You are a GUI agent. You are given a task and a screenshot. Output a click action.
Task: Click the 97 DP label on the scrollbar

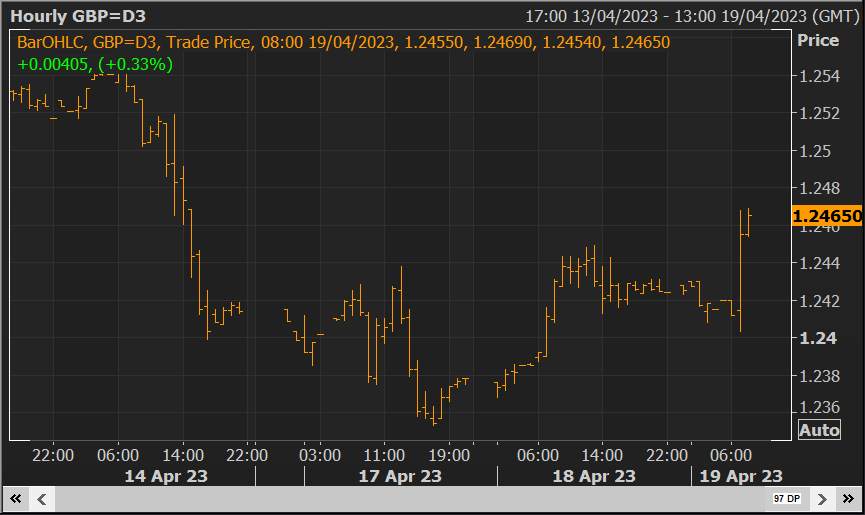click(x=787, y=498)
